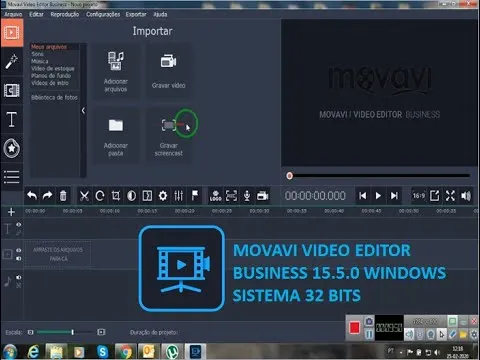The image size is (480, 360).
Task: Click the preview volume speaker icon
Action: (466, 196)
